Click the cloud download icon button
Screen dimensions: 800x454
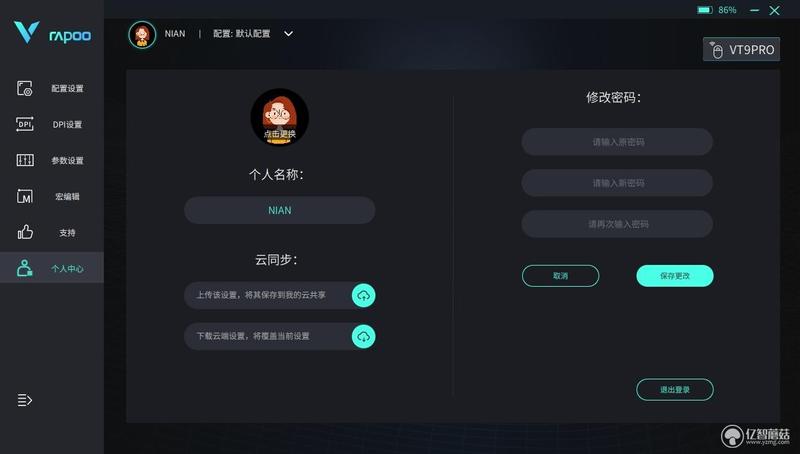point(363,337)
